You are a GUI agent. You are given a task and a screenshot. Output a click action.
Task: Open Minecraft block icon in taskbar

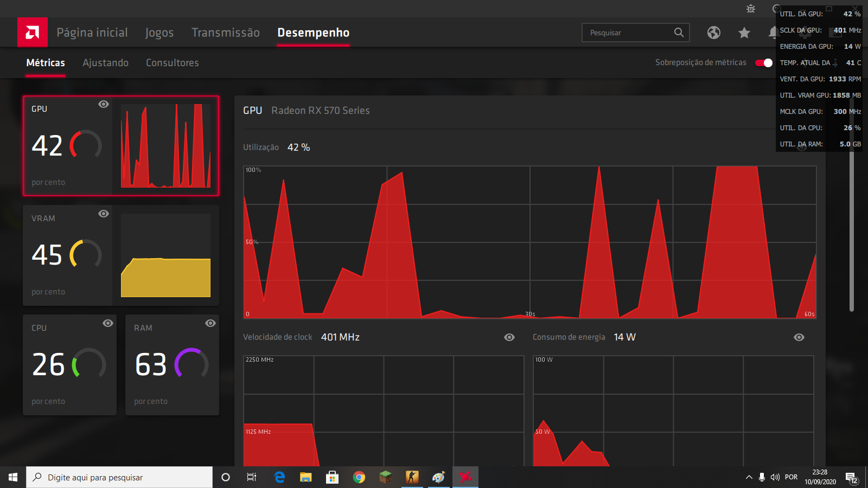[x=385, y=477]
